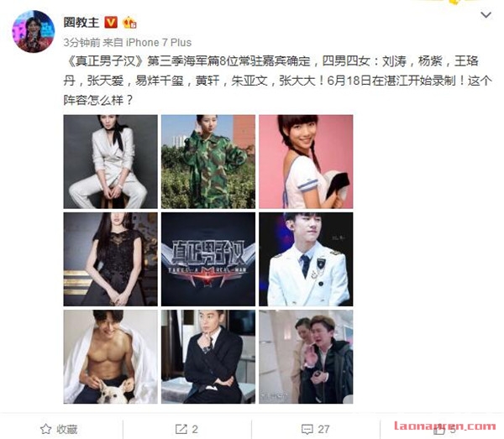This screenshot has width=504, height=439.
Task: Open the post options chevron menu
Action: [x=486, y=15]
